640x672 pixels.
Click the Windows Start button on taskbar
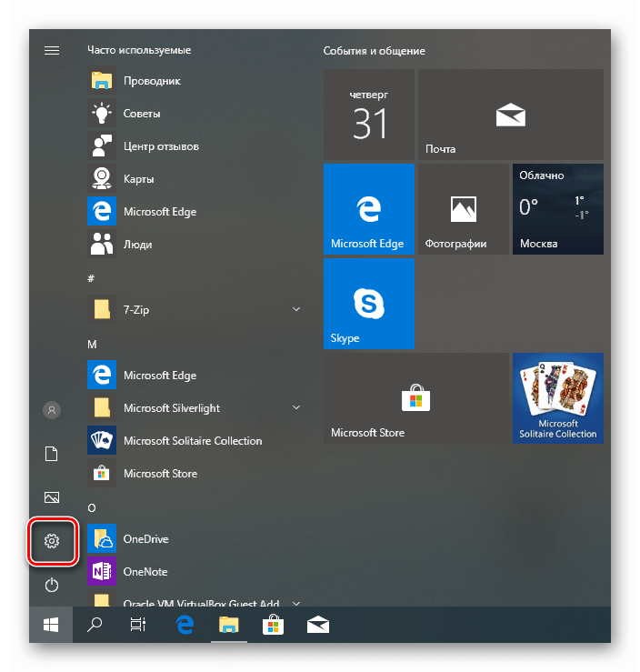51,625
